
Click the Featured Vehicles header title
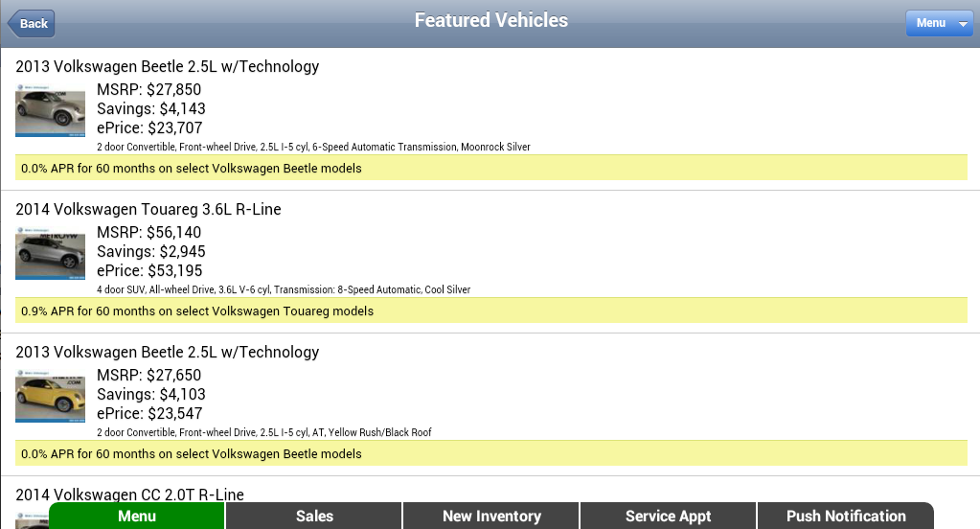point(491,20)
